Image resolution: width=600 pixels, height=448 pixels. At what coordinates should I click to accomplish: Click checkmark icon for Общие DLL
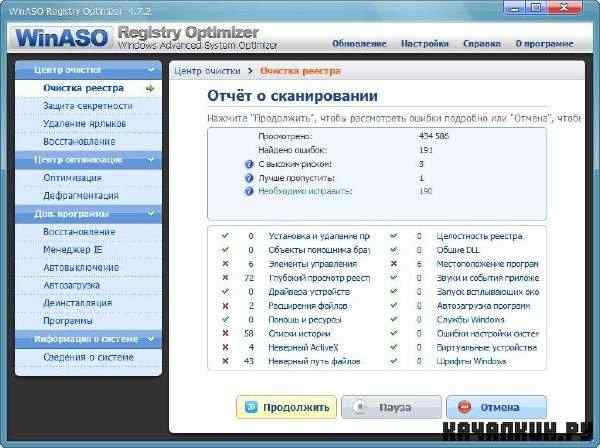click(393, 250)
